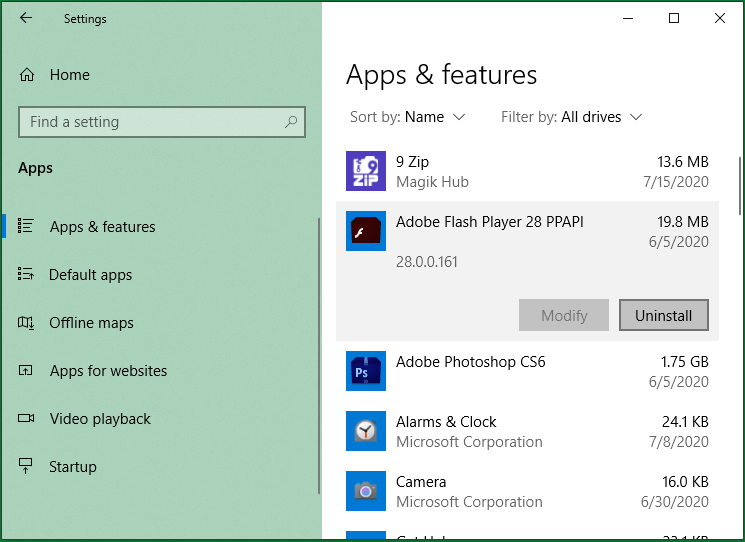Click version number 28.0.0.161
745x542 pixels.
pos(427,262)
